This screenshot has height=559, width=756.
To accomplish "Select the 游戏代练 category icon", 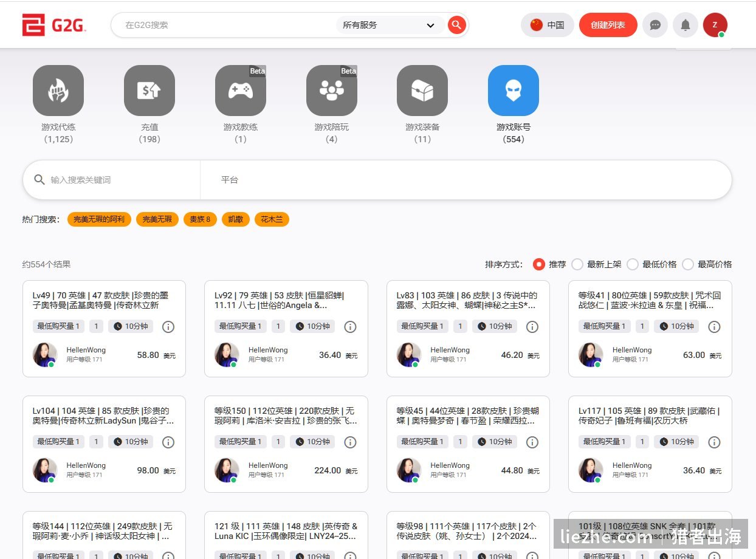I will (58, 91).
